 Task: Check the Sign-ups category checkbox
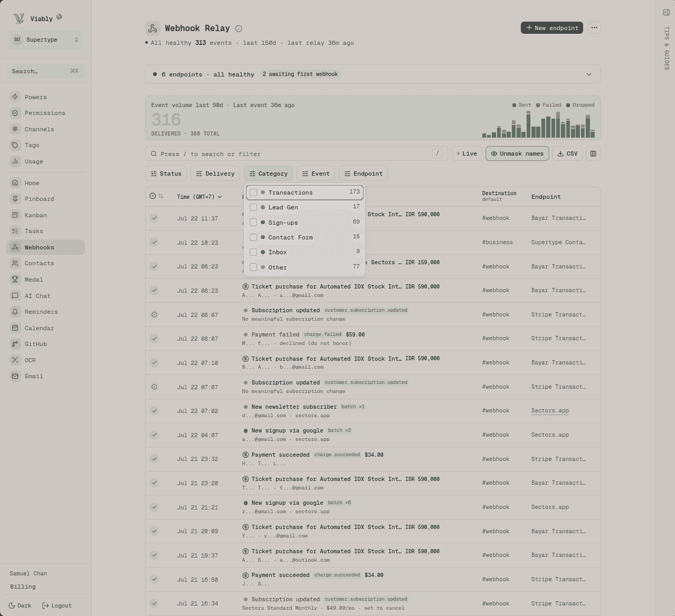click(x=253, y=222)
